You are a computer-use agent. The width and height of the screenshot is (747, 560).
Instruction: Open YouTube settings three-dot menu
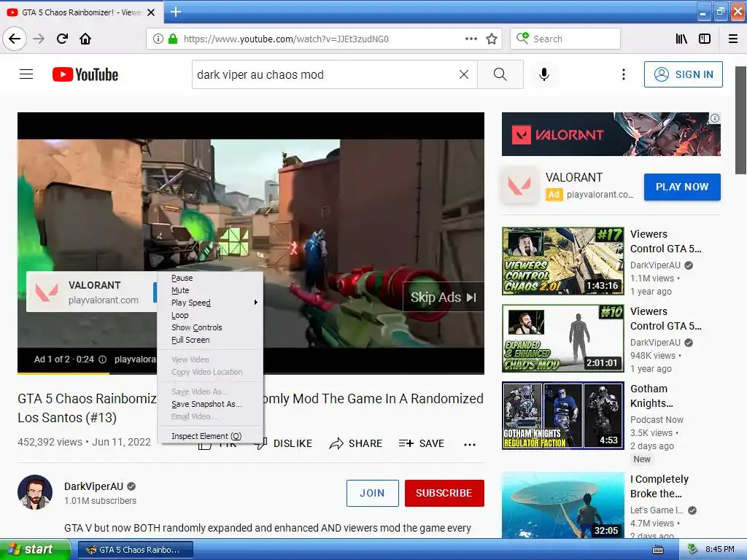pyautogui.click(x=624, y=74)
